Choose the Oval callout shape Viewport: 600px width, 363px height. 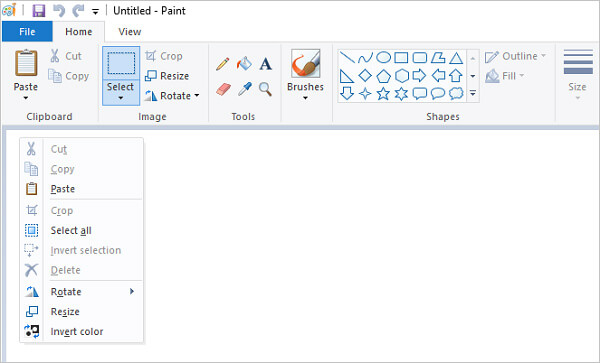pos(438,93)
